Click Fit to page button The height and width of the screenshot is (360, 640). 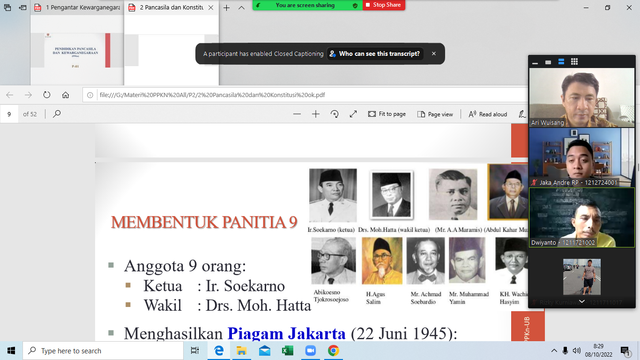click(x=387, y=114)
